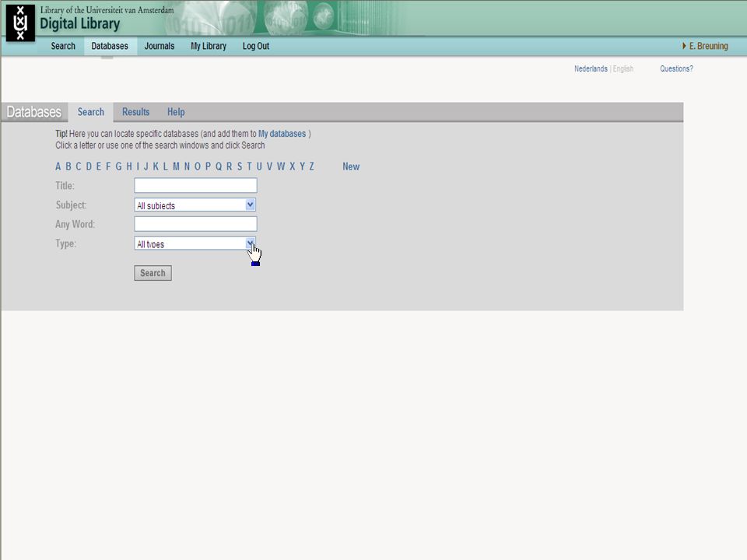Screen dimensions: 747x560
Task: Browse databases starting with letter E
Action: click(99, 166)
